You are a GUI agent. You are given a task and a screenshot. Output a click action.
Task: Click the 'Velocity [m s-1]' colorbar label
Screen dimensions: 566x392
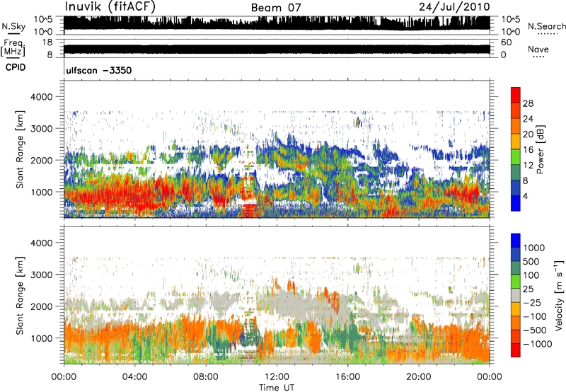click(x=559, y=295)
